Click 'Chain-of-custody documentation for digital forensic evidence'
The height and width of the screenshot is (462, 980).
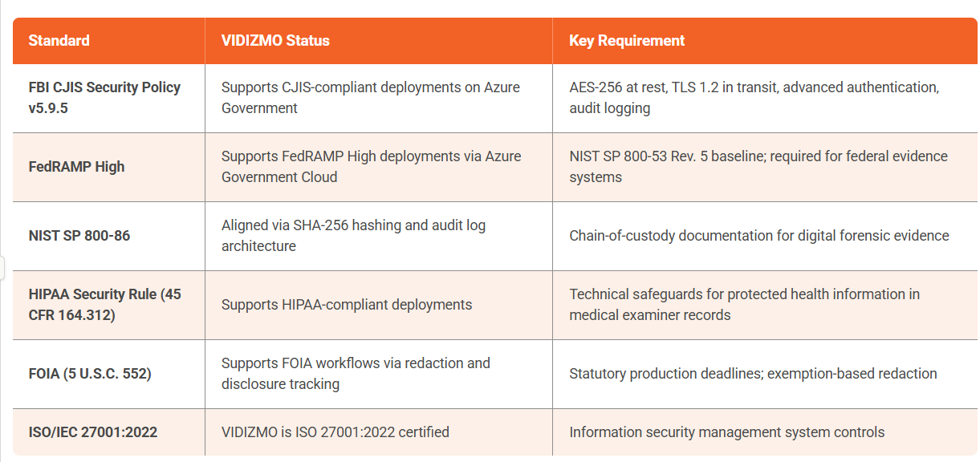click(x=759, y=236)
